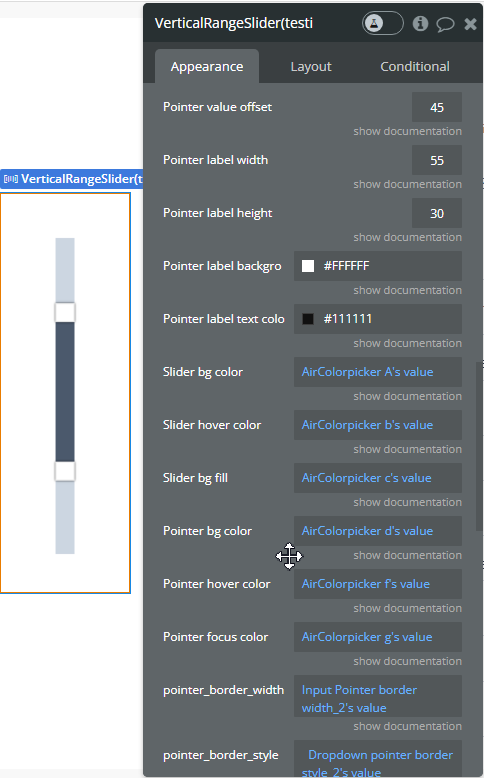Close the VerticalRangeSlider property editor
This screenshot has width=484, height=778.
point(470,23)
